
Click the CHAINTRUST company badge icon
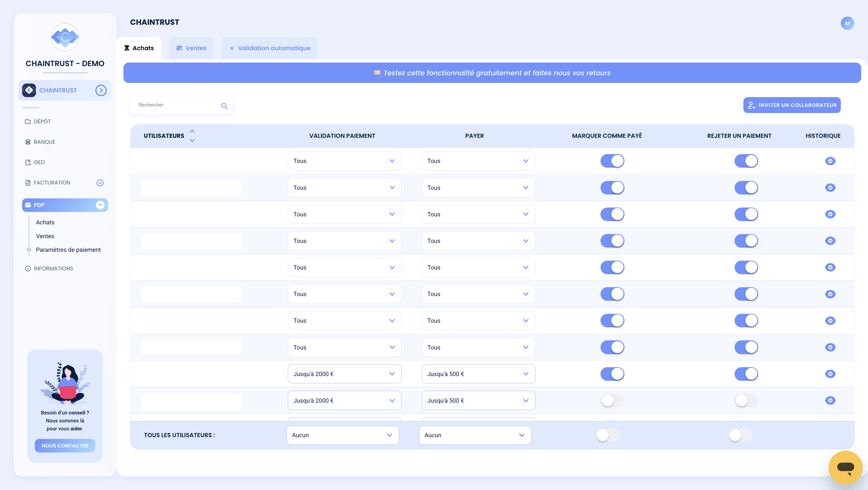[29, 90]
